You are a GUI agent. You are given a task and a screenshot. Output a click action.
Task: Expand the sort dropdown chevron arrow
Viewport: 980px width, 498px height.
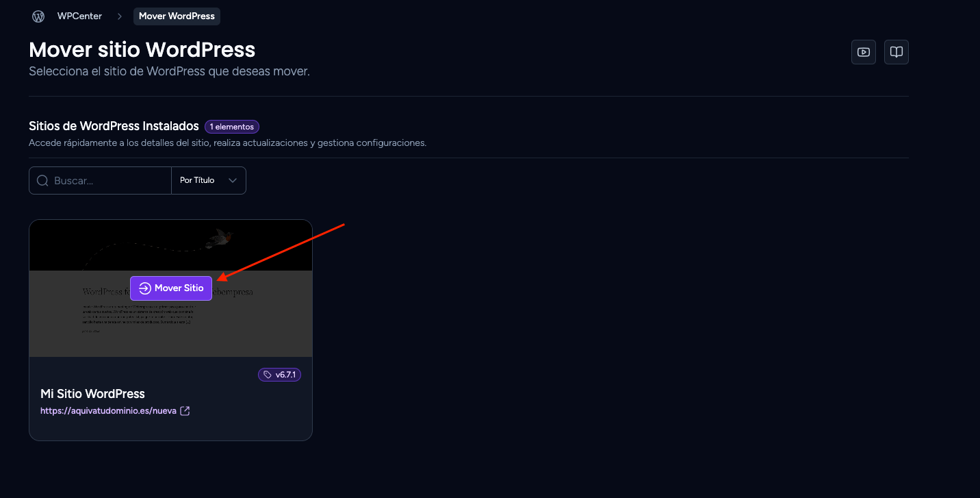[x=233, y=181]
